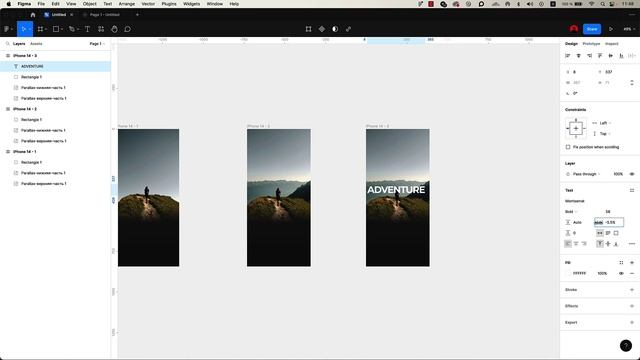Set text align left
This screenshot has height=360, width=640.
click(x=568, y=244)
